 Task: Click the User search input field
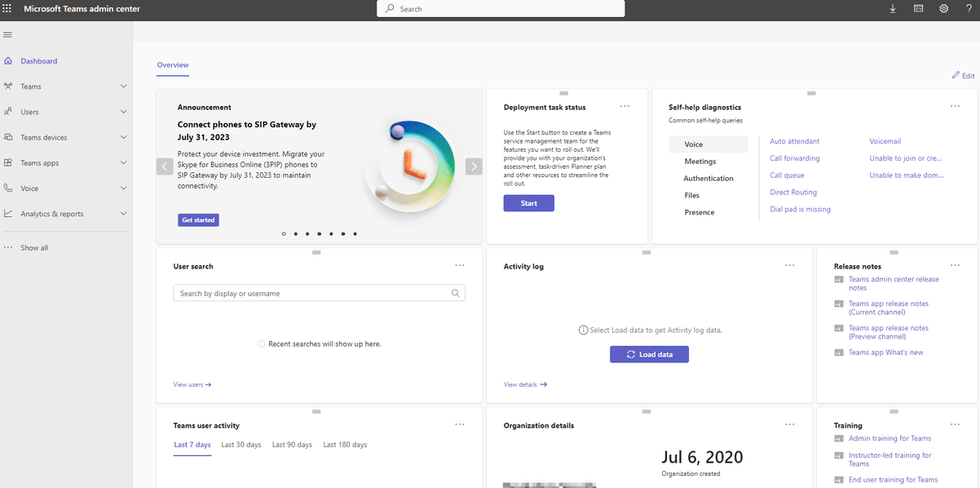click(x=310, y=294)
